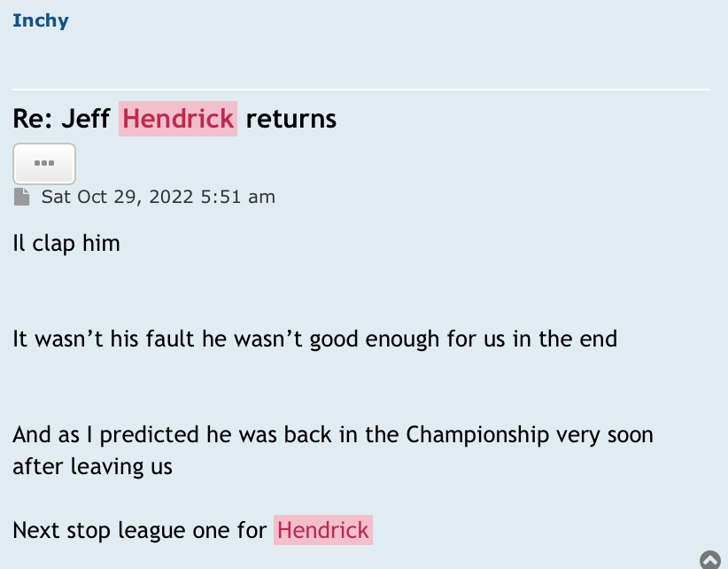
Task: Click the highlighted Hendrick in post title
Action: tap(178, 119)
